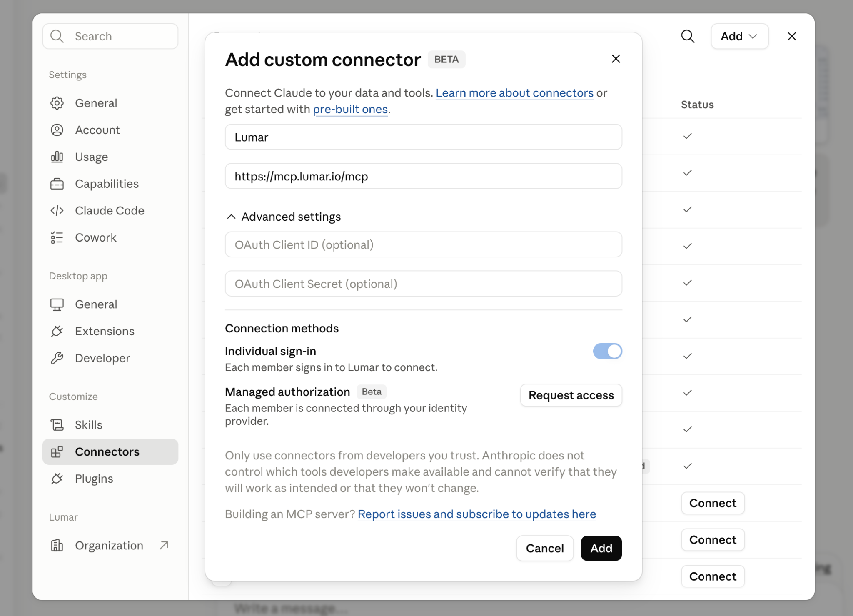
Task: Click the gear icon beside Settings General
Action: (57, 103)
